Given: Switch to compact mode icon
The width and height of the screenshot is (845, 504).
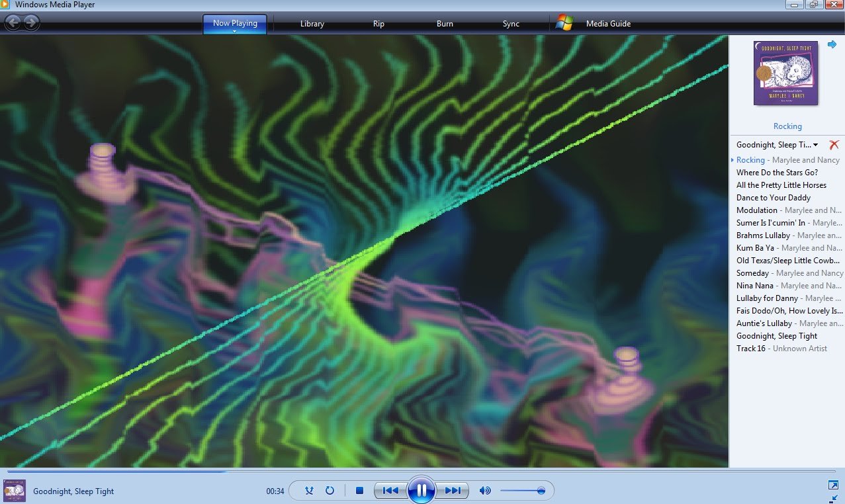Looking at the screenshot, I should click(x=833, y=498).
